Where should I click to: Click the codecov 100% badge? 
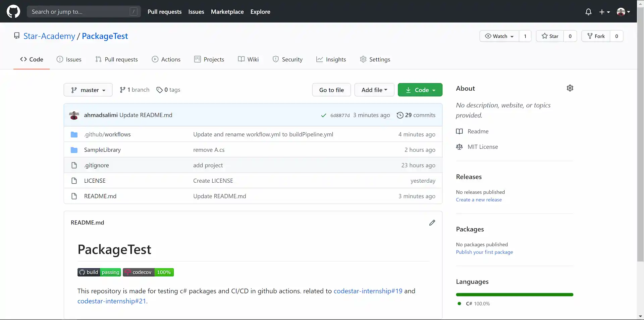pos(148,272)
